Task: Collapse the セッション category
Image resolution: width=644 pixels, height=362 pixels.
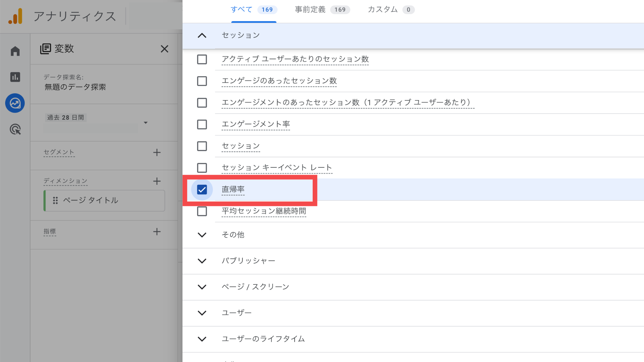Action: coord(202,35)
